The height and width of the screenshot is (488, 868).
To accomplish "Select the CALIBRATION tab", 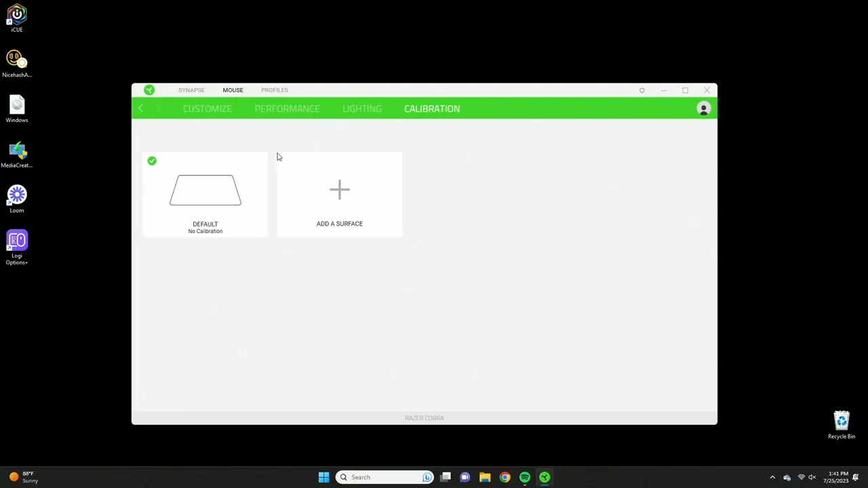I will click(x=432, y=108).
